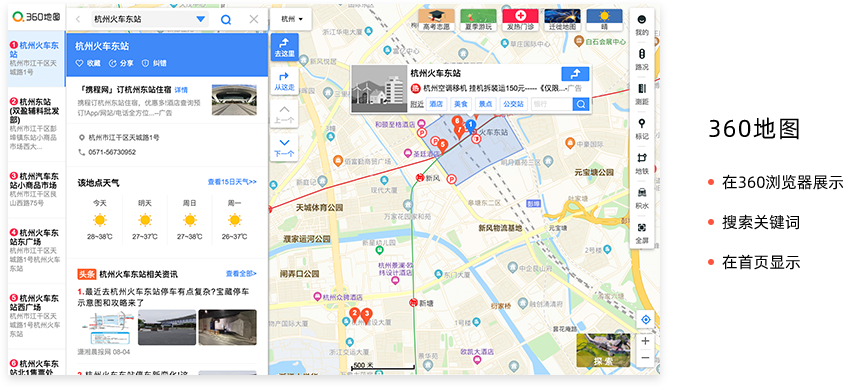This screenshot has width=844, height=387.
Task: Zoom in with the plus button
Action: (645, 341)
